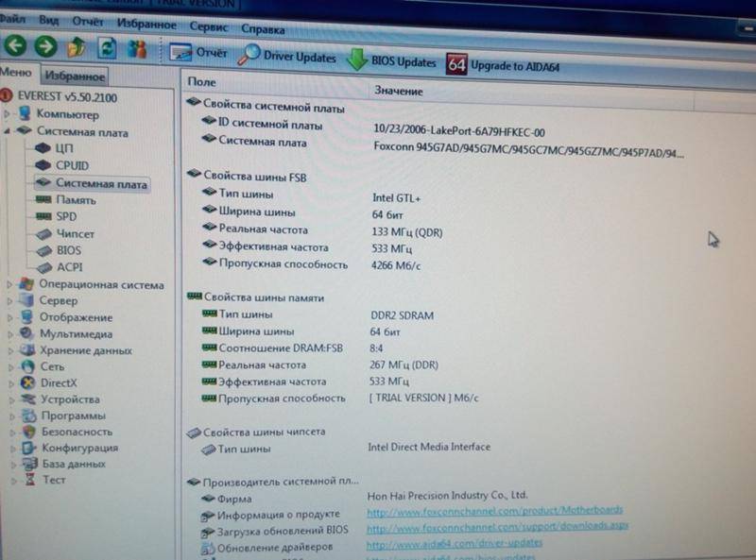Click the Программы tree icon
Viewport: 756px width, 560px height.
click(29, 416)
